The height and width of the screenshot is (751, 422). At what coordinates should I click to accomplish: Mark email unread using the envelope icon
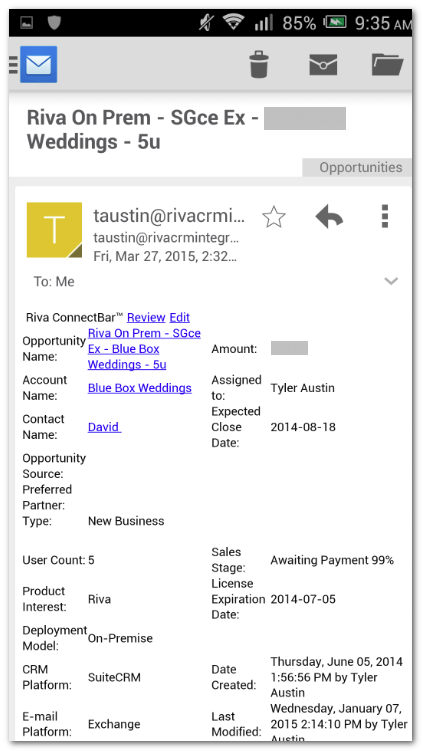[x=323, y=65]
